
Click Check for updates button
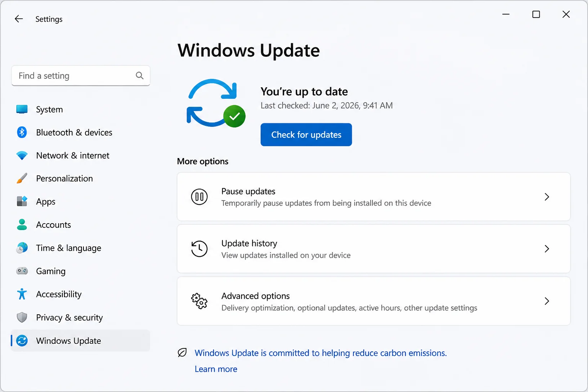click(306, 134)
